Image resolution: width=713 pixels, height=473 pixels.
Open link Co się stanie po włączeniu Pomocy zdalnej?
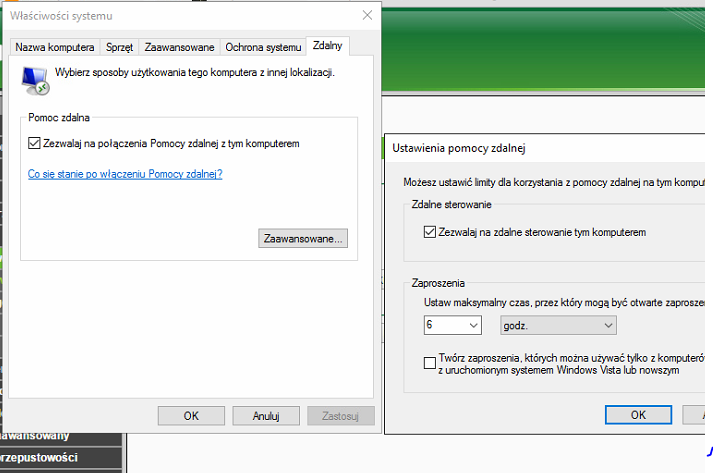click(125, 174)
